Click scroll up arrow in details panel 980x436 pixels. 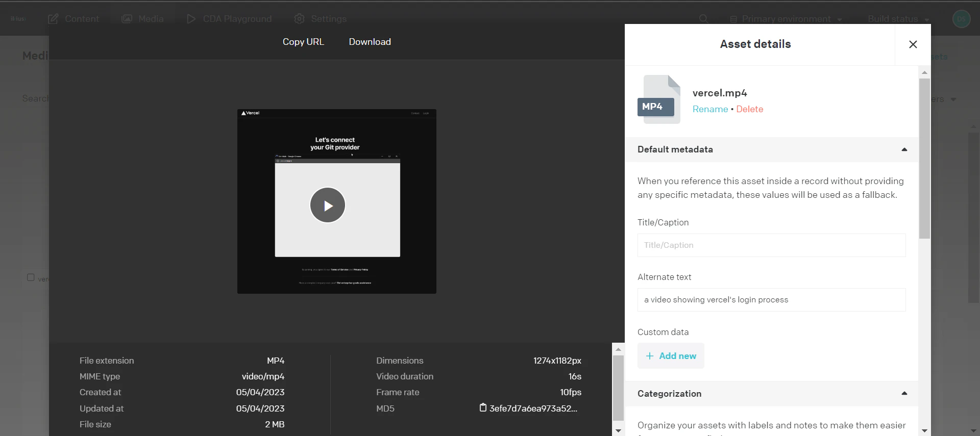click(x=924, y=72)
